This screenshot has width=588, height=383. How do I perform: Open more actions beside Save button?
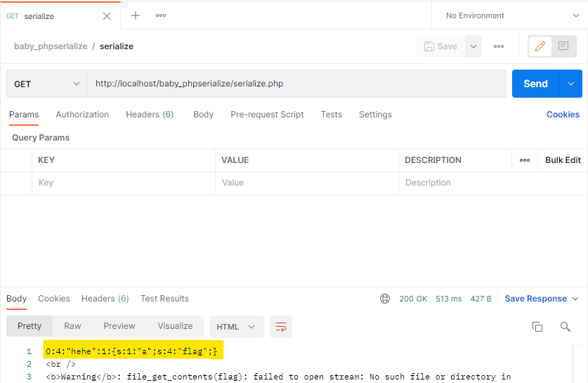tap(499, 46)
